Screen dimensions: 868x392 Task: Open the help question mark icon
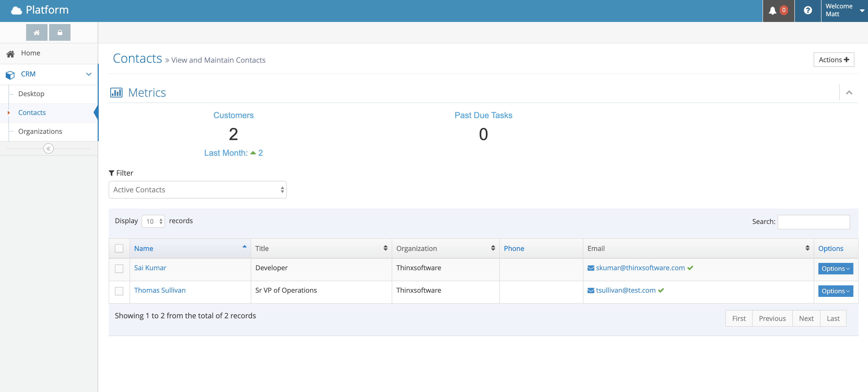coord(807,10)
